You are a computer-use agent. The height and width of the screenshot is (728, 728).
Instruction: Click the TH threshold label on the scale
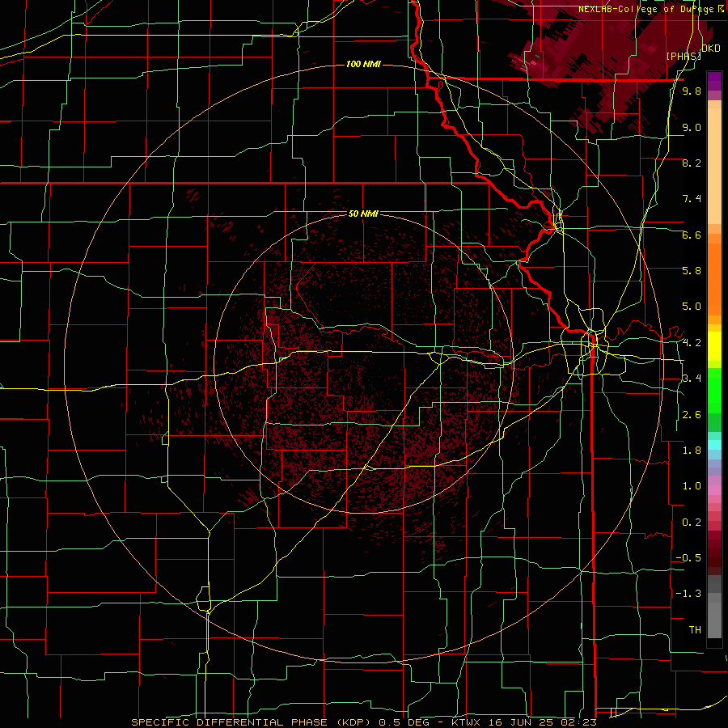click(x=695, y=630)
